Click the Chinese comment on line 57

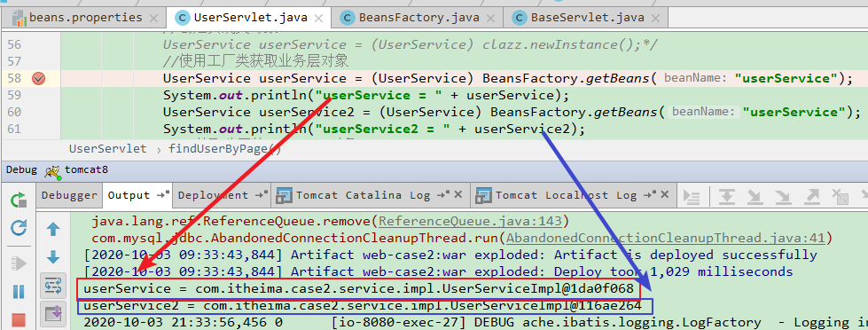[255, 61]
